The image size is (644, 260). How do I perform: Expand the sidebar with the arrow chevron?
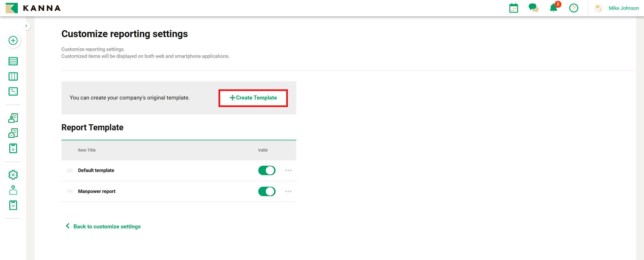click(26, 26)
